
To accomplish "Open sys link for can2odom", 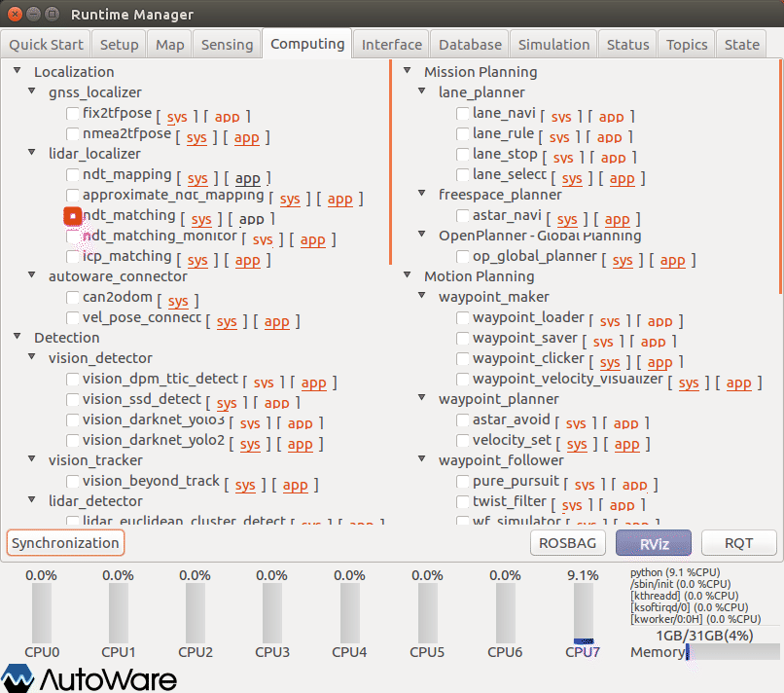I will pos(177,302).
